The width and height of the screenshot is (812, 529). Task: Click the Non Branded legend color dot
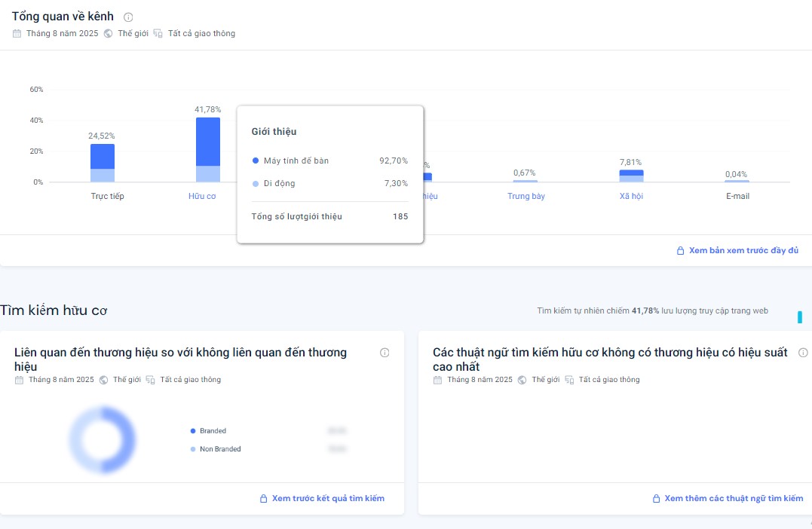pyautogui.click(x=193, y=449)
